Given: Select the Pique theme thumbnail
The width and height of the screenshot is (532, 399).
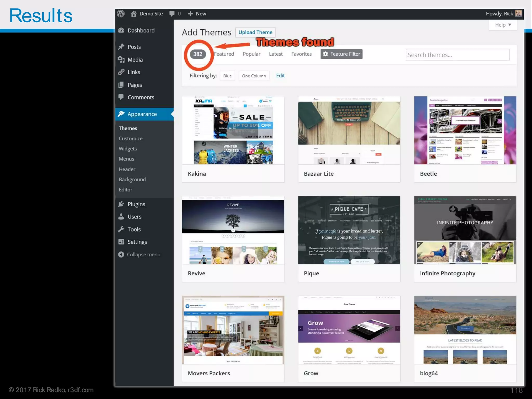Looking at the screenshot, I should click(x=349, y=230).
